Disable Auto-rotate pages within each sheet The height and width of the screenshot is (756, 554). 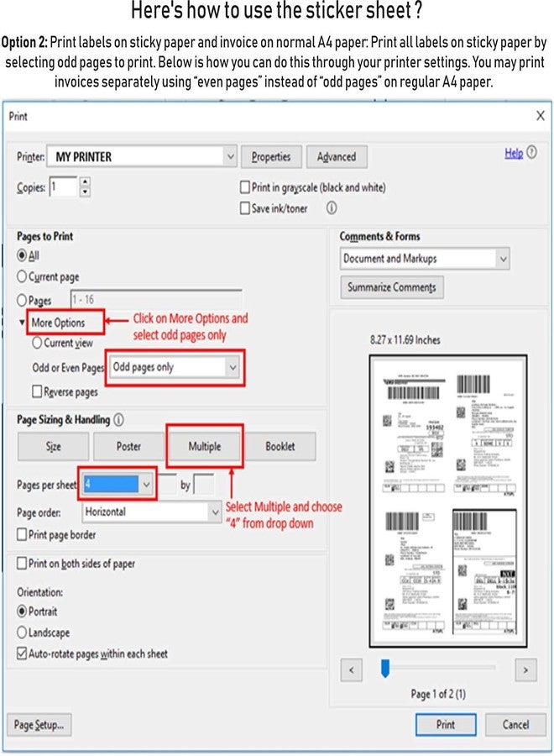pos(22,654)
